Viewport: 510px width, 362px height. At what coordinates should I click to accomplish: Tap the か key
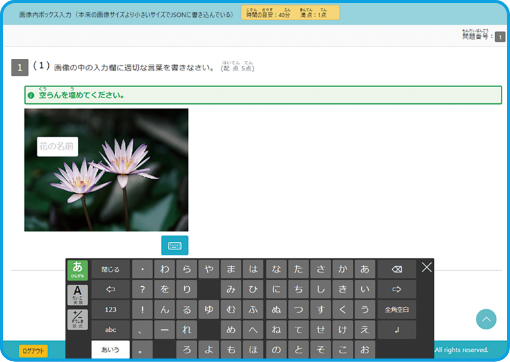click(342, 269)
